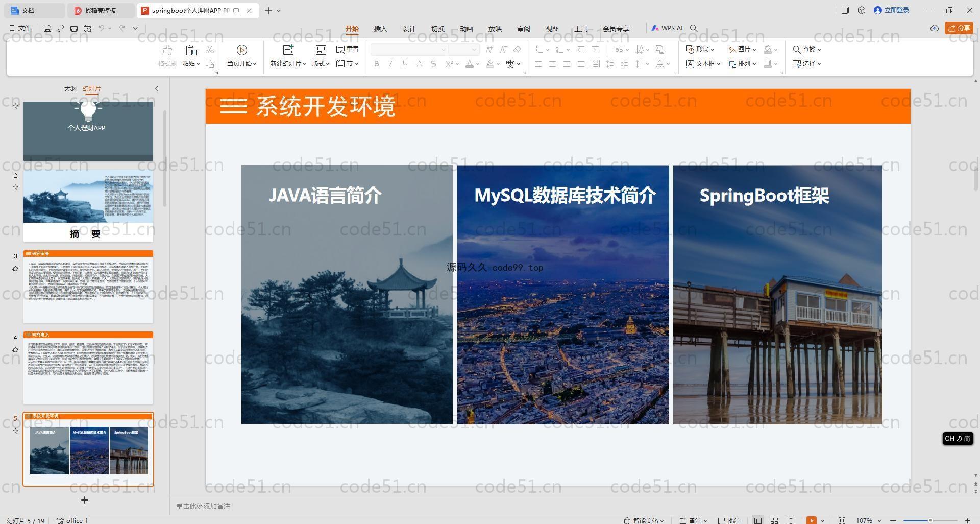This screenshot has height=524, width=980.
Task: Toggle Align Right paragraph button
Action: click(567, 64)
